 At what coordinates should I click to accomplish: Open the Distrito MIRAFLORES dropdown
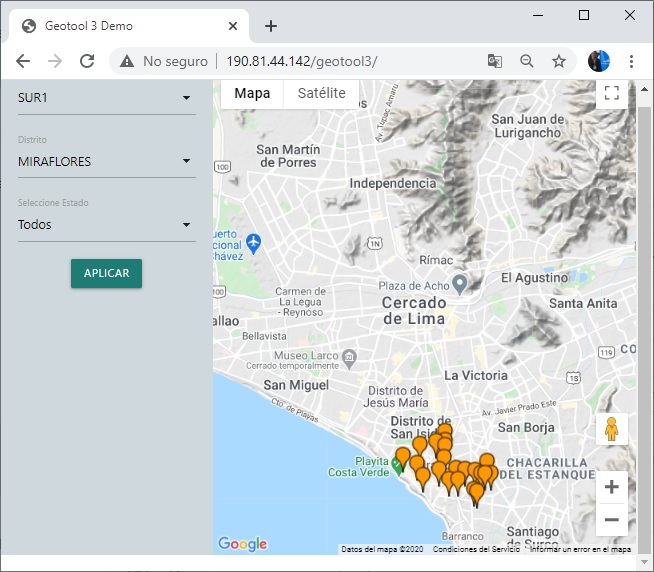pyautogui.click(x=106, y=161)
